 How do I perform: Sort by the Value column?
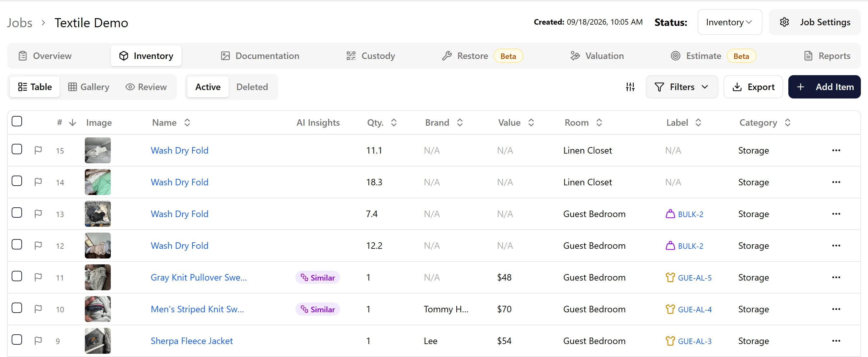click(516, 122)
